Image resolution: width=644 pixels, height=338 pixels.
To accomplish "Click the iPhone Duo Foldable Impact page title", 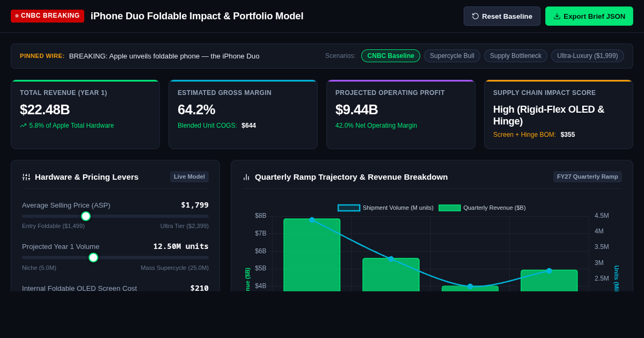I will [x=197, y=16].
